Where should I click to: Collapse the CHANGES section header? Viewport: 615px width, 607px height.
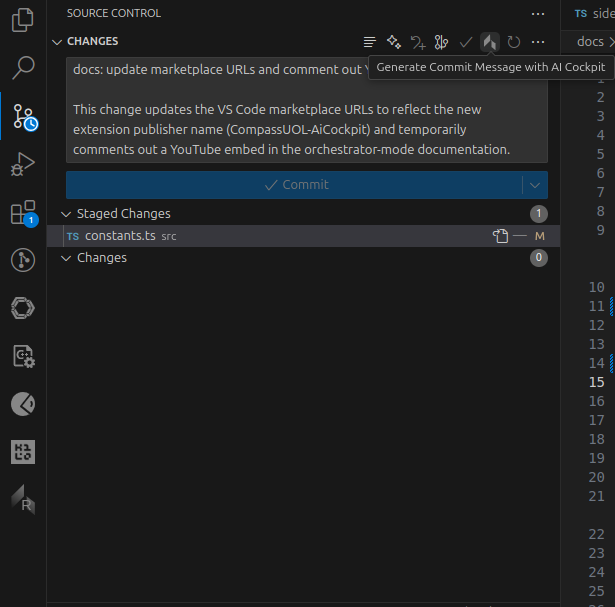tap(57, 42)
